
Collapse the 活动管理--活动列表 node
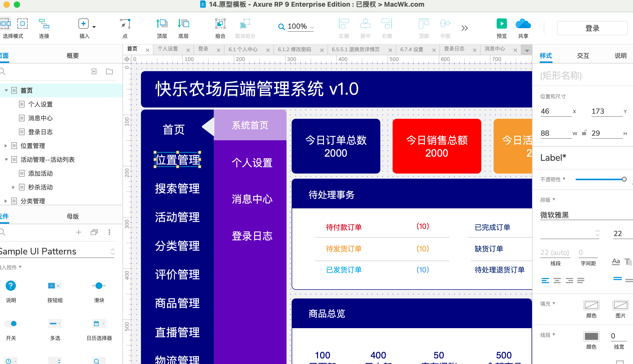click(6, 159)
